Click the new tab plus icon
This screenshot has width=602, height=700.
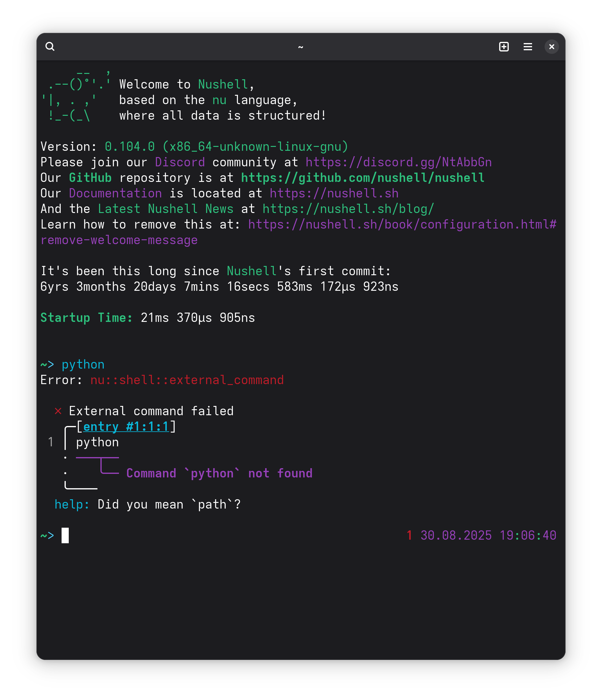tap(504, 47)
